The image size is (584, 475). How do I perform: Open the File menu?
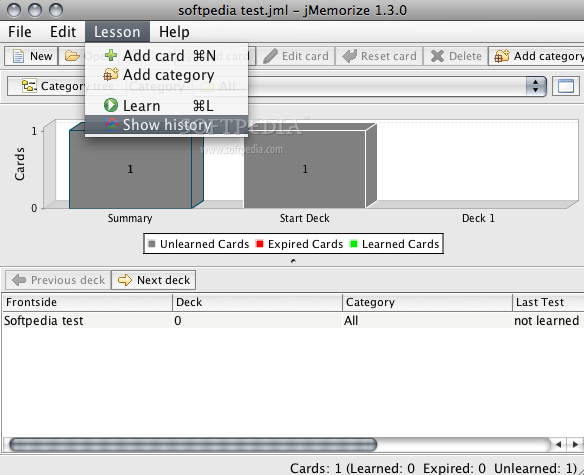click(20, 32)
